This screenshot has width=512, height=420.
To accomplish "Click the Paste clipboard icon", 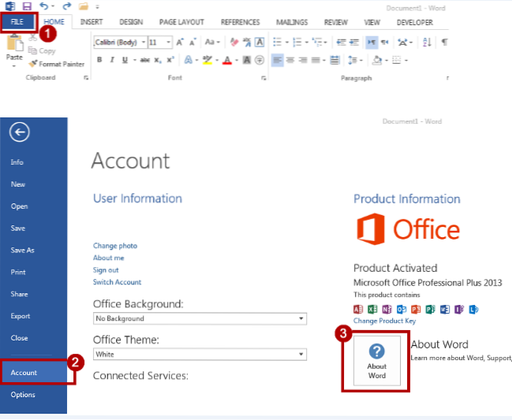I will pos(14,45).
